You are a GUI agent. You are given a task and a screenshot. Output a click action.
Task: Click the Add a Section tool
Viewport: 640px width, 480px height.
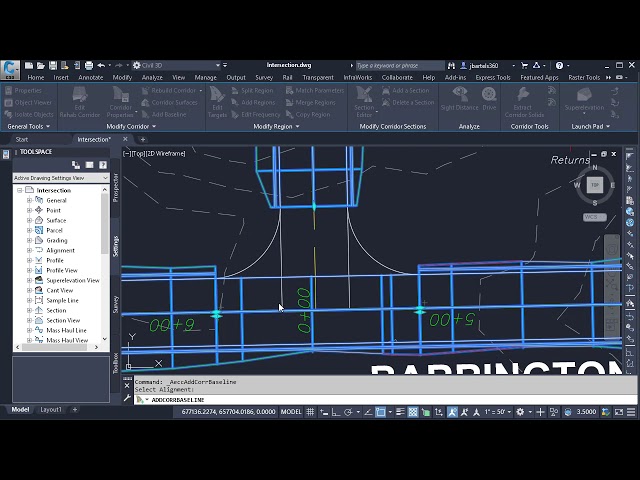pyautogui.click(x=406, y=91)
